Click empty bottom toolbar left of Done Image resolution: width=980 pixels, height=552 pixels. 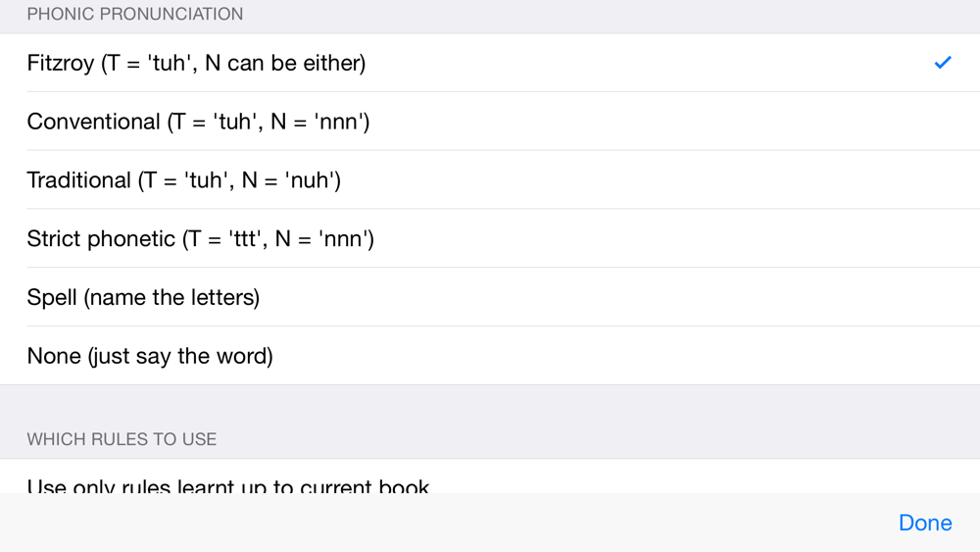point(437,523)
